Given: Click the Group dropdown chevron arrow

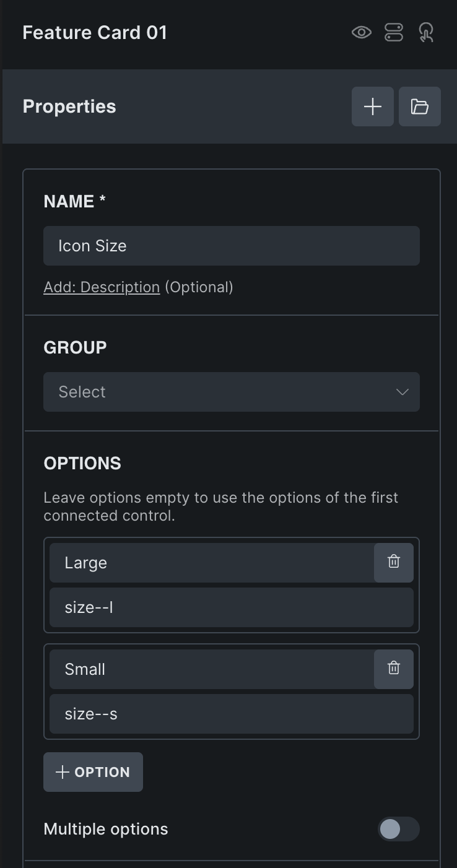Looking at the screenshot, I should click(x=403, y=392).
